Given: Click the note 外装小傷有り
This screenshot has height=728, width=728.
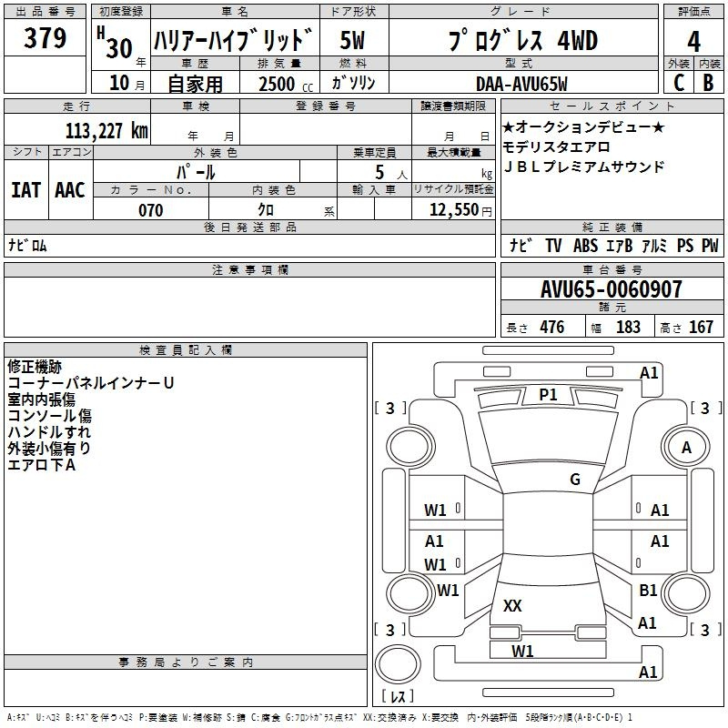Looking at the screenshot, I should [x=49, y=449].
